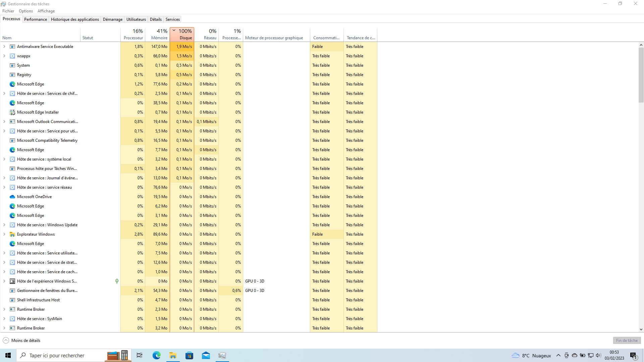The height and width of the screenshot is (362, 644).
Task: Click the GPU 0 - 3D cell for Gestionnaire de fenêtres
Action: [276, 291]
